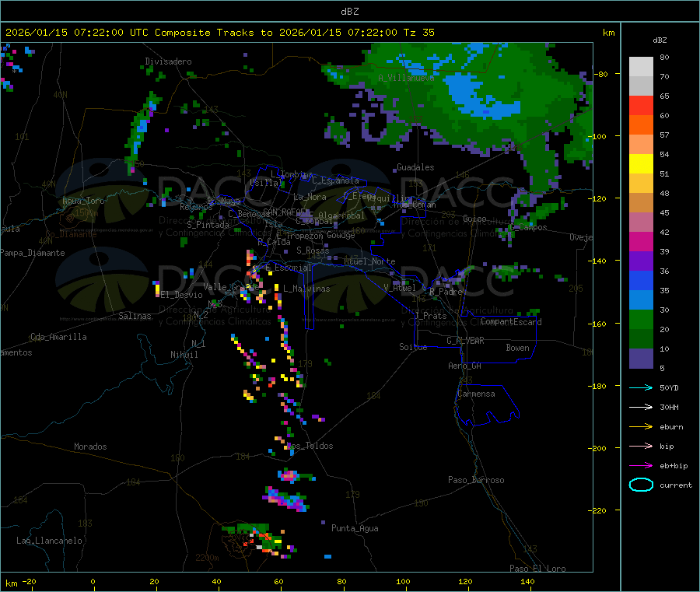Click the 'Morados' map label
This screenshot has width=700, height=592.
90,447
